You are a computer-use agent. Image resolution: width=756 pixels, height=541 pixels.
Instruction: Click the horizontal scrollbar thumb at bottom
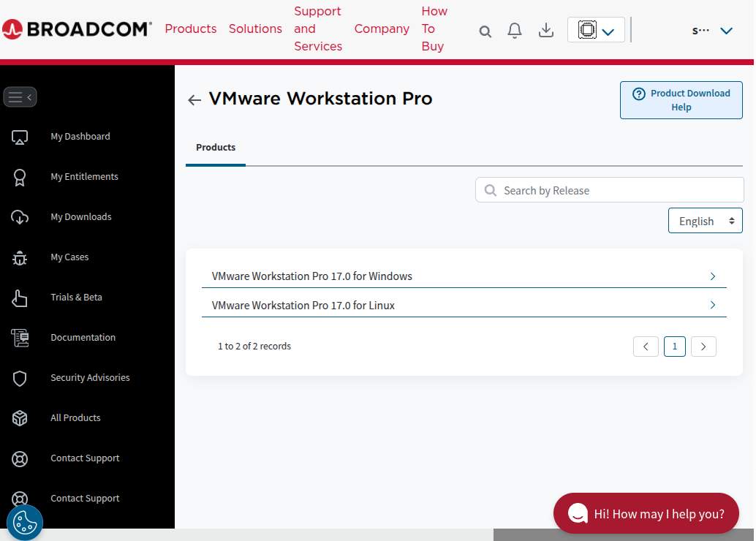point(622,535)
